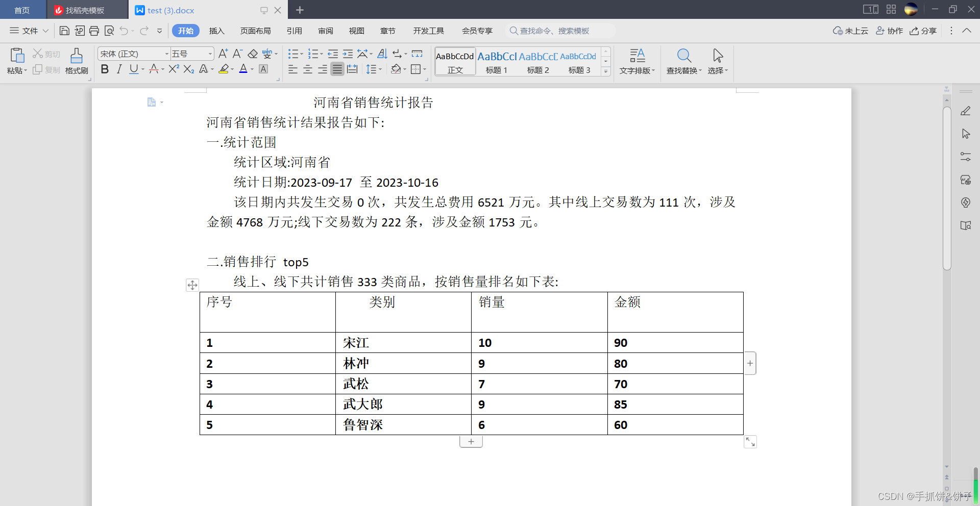Clear formatting with the eraser icon
Image resolution: width=980 pixels, height=506 pixels.
click(253, 54)
